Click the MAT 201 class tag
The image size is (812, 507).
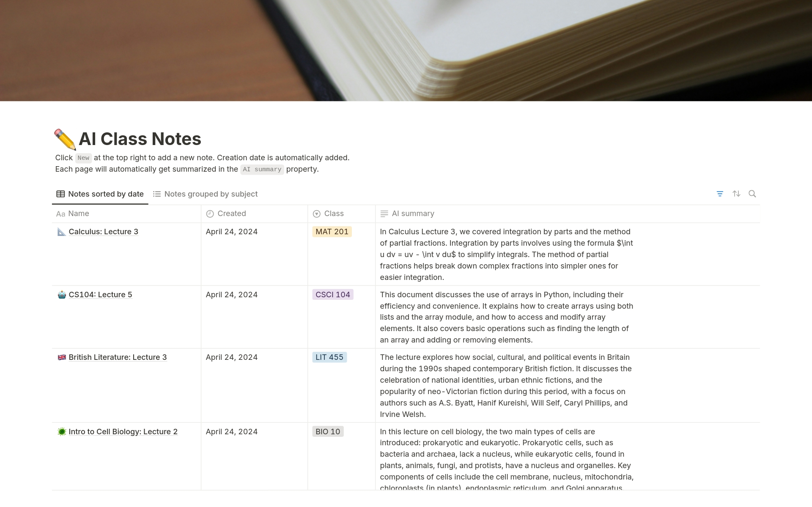[x=331, y=231]
